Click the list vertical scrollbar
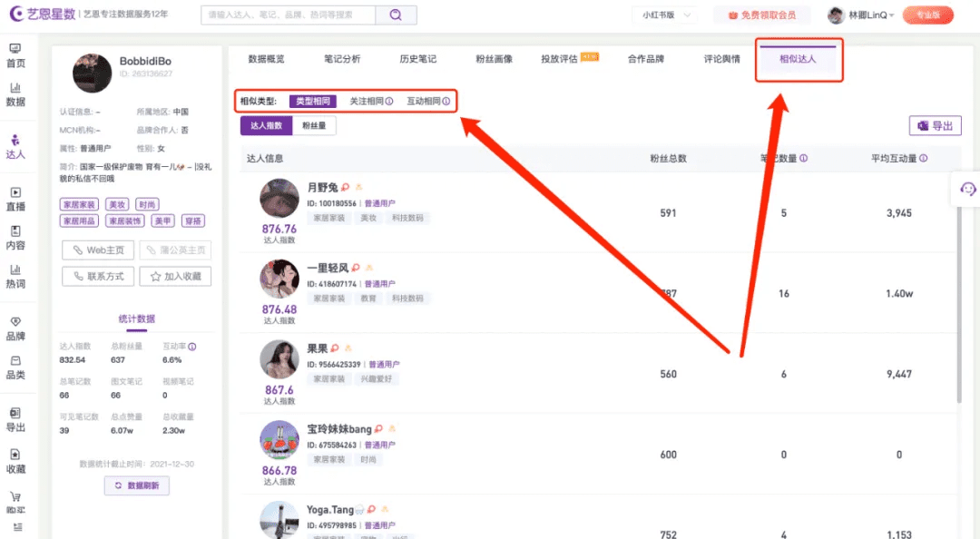The image size is (980, 539). 959,305
